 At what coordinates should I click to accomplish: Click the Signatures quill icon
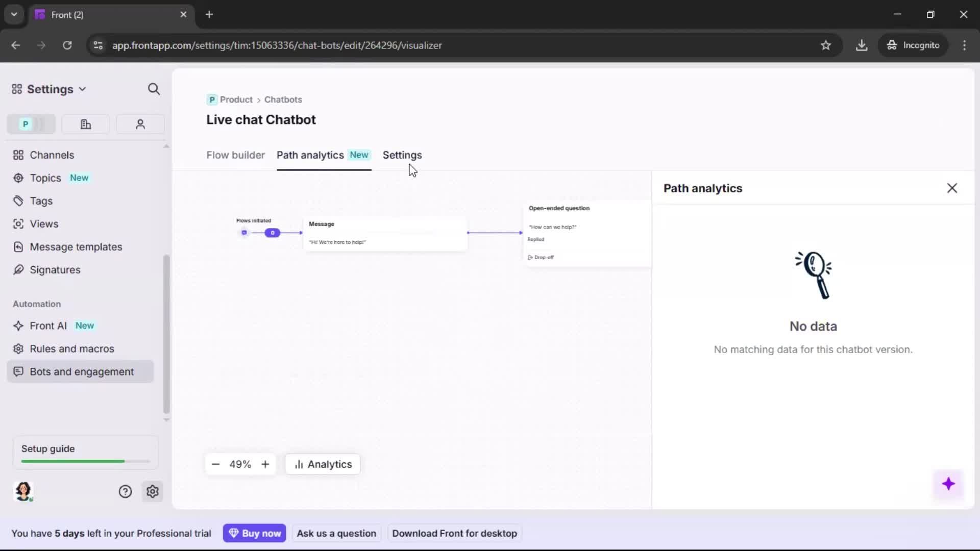[18, 269]
